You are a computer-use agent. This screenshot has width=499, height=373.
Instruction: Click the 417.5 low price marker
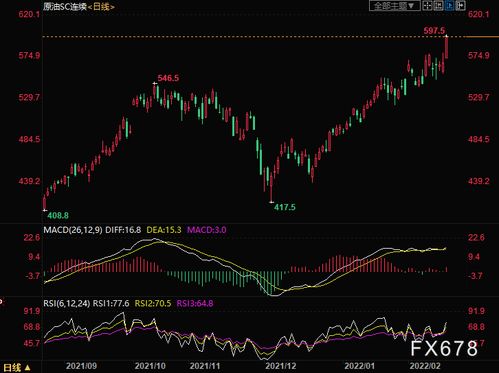pyautogui.click(x=284, y=207)
